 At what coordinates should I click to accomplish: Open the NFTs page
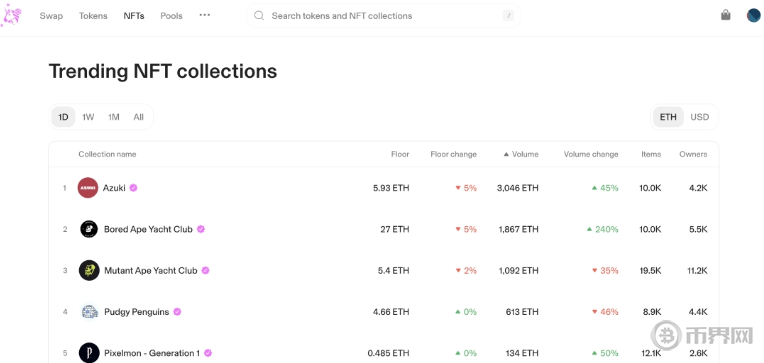(x=134, y=16)
